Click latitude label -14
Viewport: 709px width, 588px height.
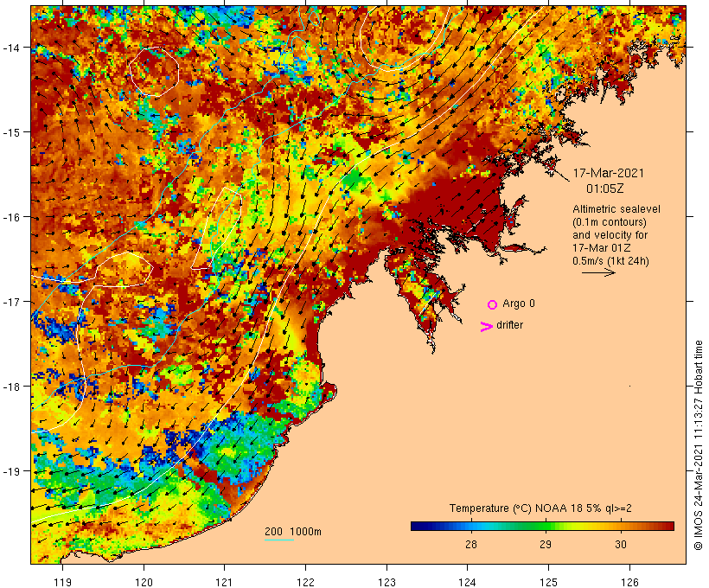(10, 47)
